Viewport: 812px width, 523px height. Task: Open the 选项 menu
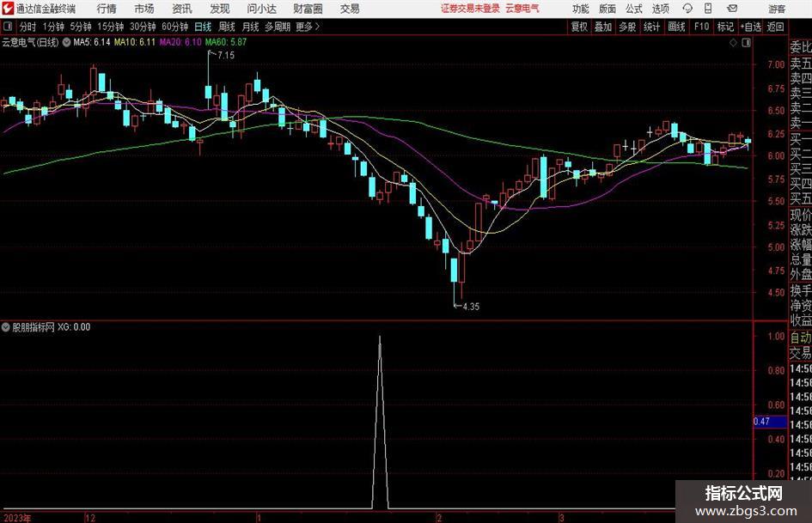click(660, 9)
